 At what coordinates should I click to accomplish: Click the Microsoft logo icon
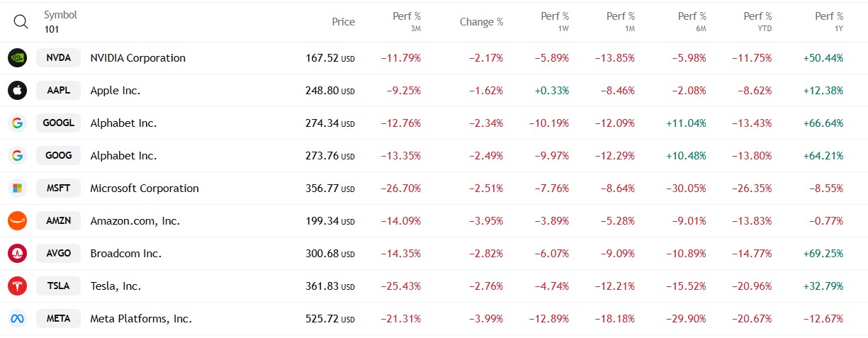pyautogui.click(x=17, y=188)
